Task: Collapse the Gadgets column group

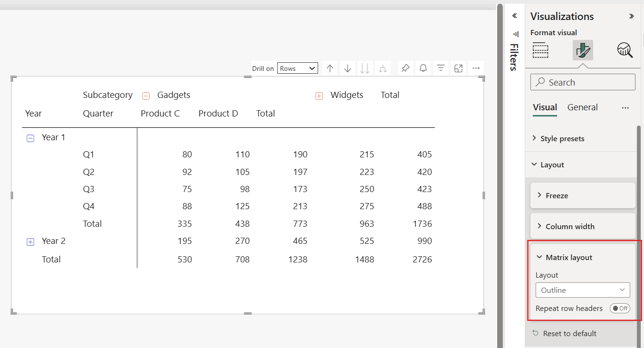Action: pyautogui.click(x=146, y=96)
